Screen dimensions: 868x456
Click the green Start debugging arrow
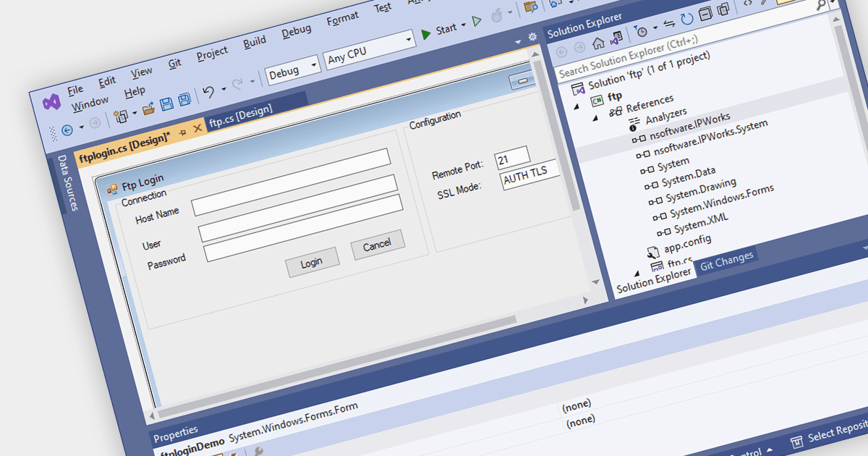click(426, 33)
